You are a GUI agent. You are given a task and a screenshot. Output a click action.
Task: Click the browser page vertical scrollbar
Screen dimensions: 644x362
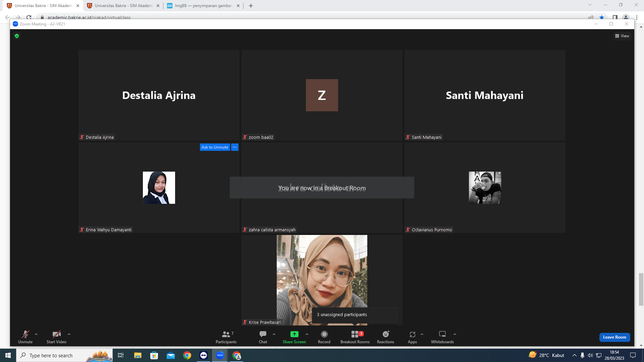pyautogui.click(x=641, y=289)
